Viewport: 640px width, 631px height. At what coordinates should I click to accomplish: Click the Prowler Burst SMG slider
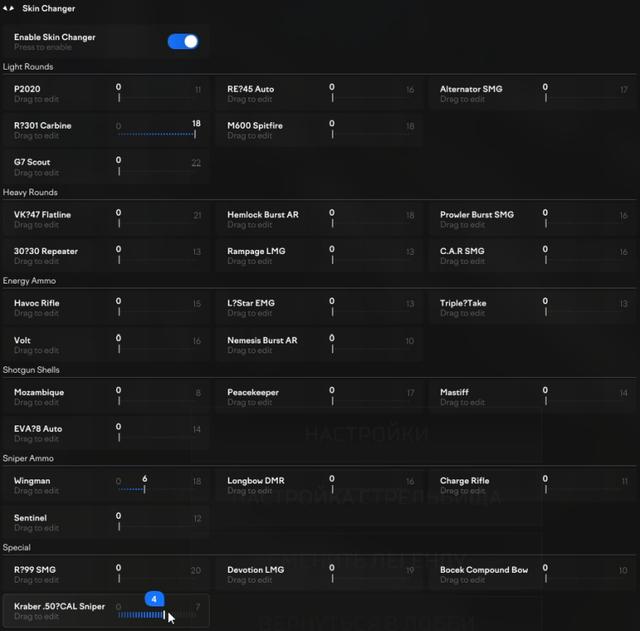(x=585, y=224)
